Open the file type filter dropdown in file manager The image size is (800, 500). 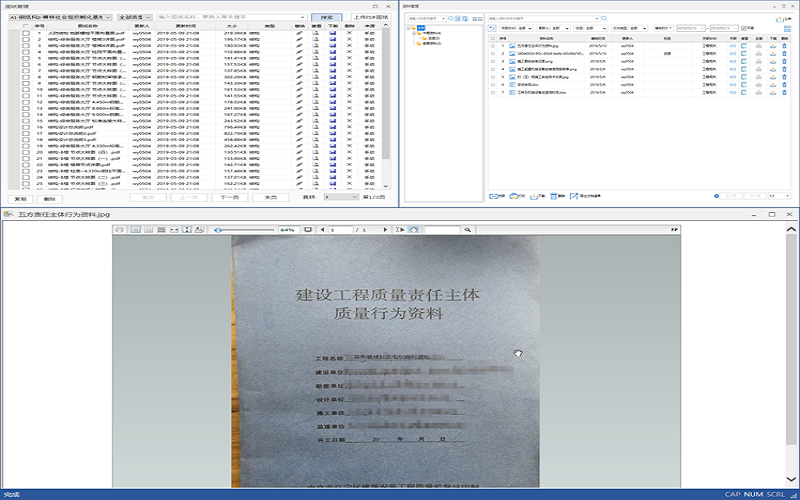pyautogui.click(x=630, y=29)
